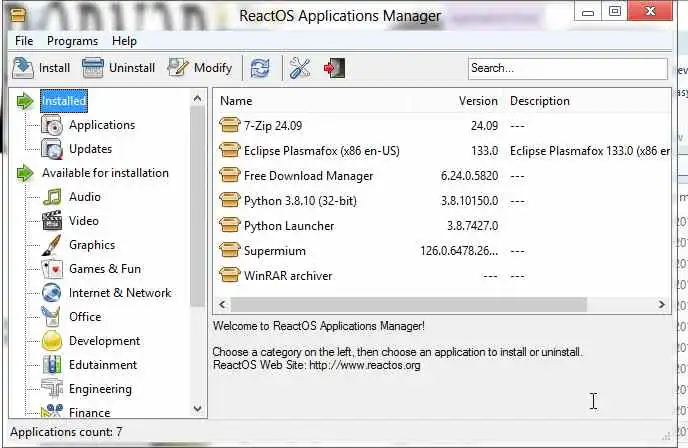Select the Applications category icon
The width and height of the screenshot is (688, 448).
(x=52, y=125)
